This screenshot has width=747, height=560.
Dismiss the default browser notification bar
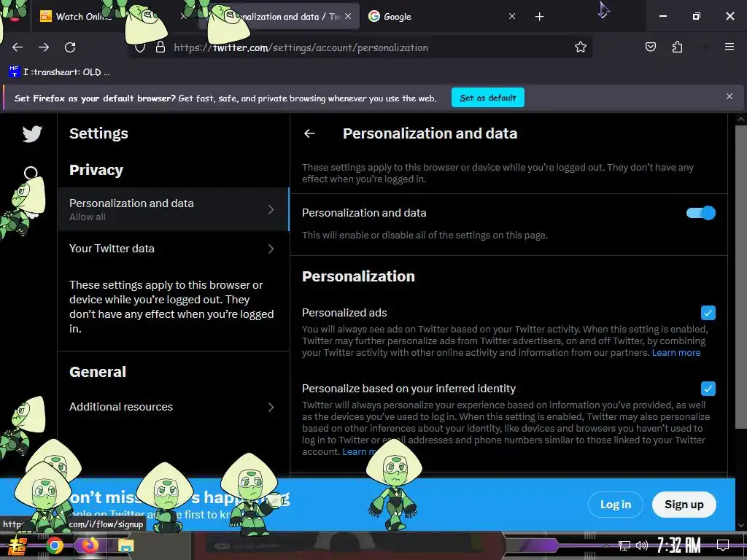point(729,96)
